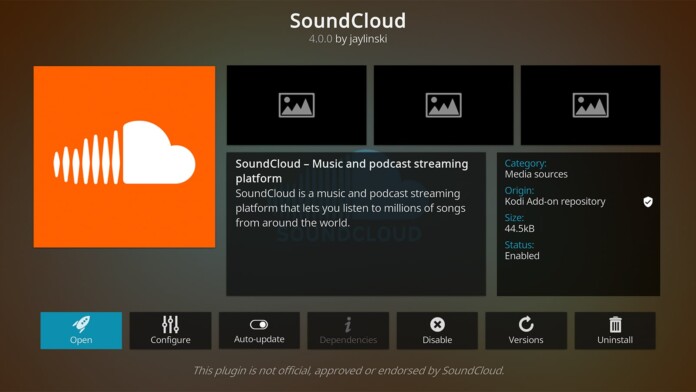Select the middle screenshot placeholder thumbnail
The width and height of the screenshot is (696, 392).
click(x=443, y=105)
